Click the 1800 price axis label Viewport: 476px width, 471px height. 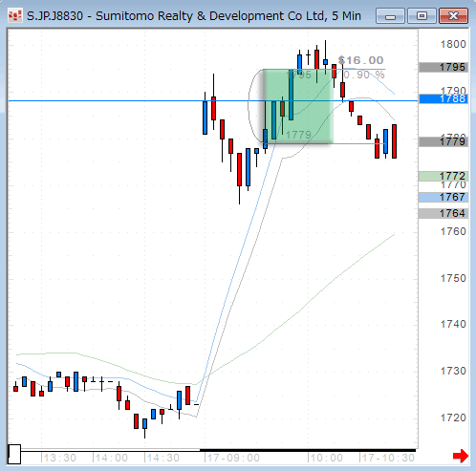click(453, 44)
